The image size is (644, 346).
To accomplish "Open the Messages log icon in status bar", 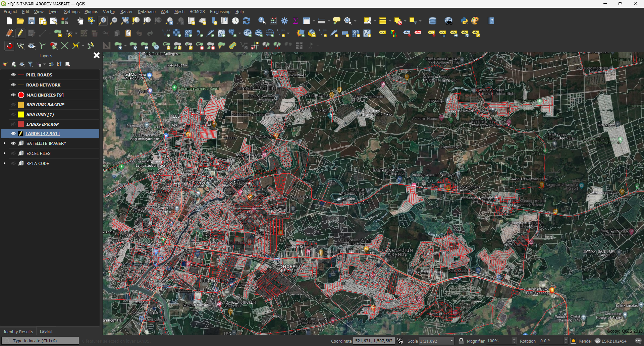I will tap(638, 341).
